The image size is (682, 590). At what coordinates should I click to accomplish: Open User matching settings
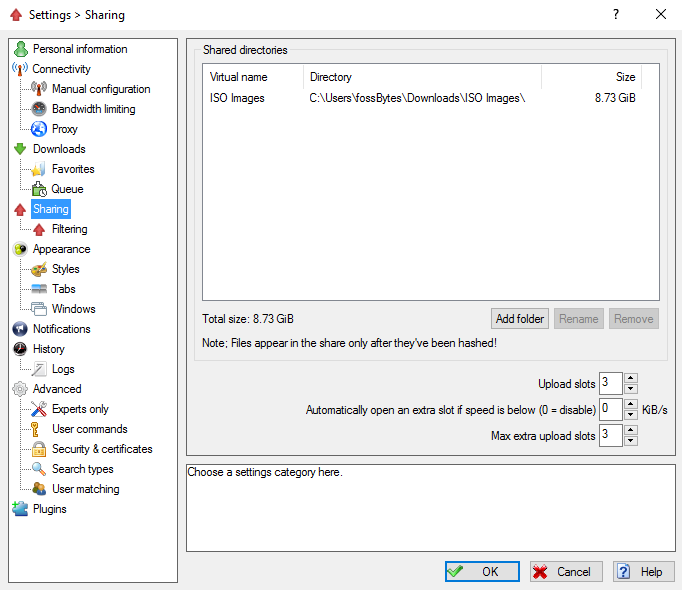(86, 489)
